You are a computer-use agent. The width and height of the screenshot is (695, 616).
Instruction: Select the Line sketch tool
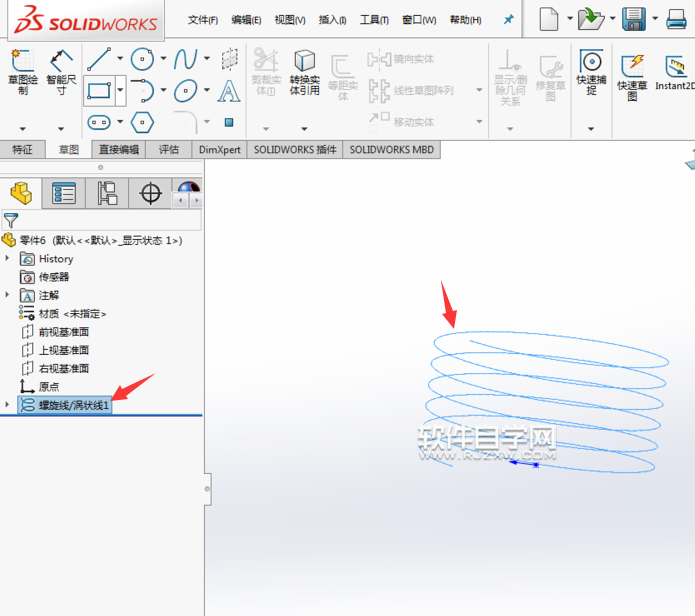(99, 59)
